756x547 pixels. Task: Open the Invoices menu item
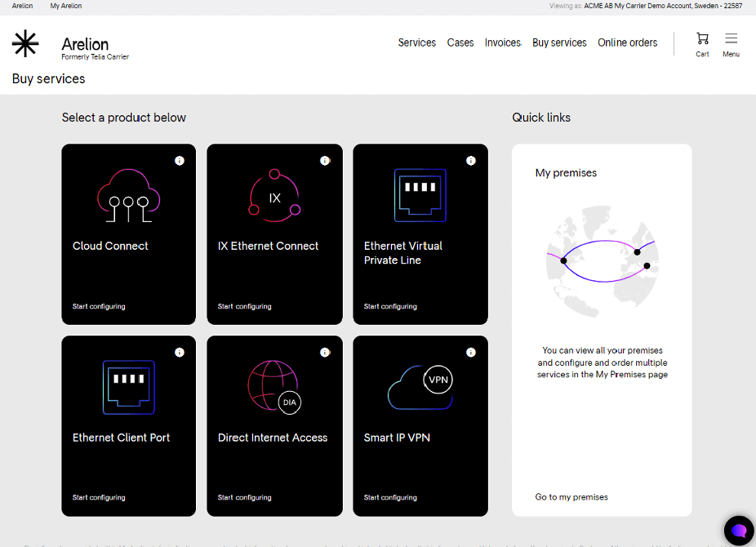tap(503, 43)
